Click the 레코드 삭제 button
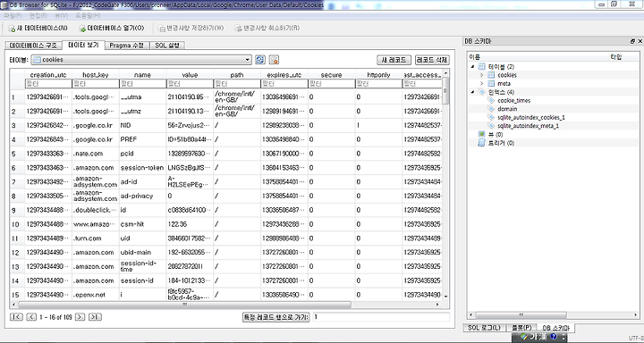The width and height of the screenshot is (644, 343). point(432,60)
